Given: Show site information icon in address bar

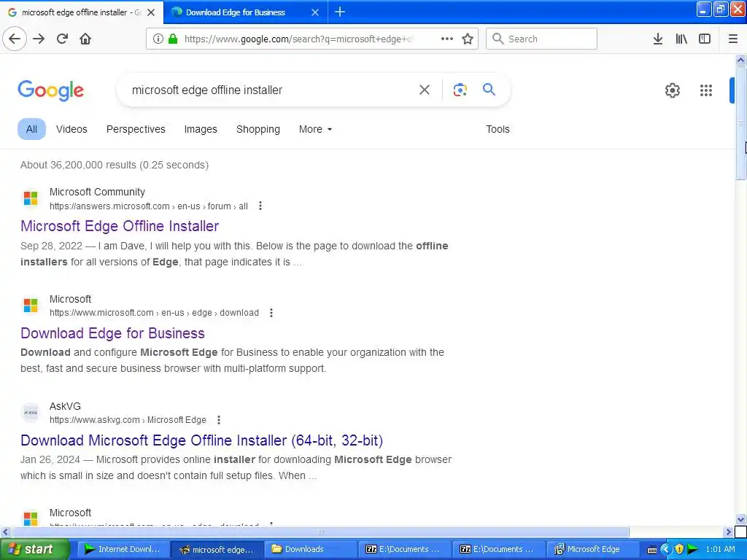Looking at the screenshot, I should (158, 39).
